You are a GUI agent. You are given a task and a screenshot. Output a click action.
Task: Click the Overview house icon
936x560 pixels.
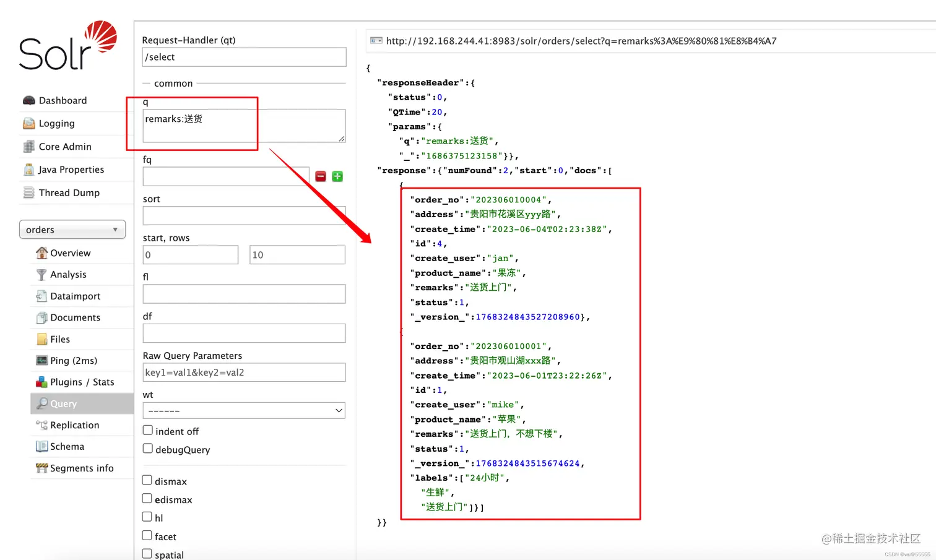41,253
